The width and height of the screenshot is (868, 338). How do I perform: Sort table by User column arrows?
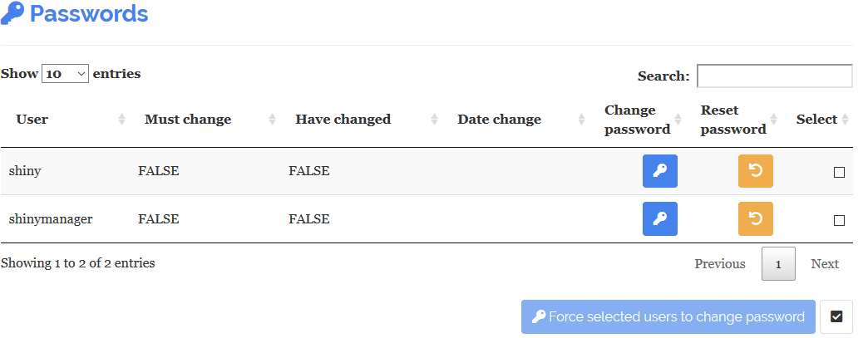coord(121,120)
